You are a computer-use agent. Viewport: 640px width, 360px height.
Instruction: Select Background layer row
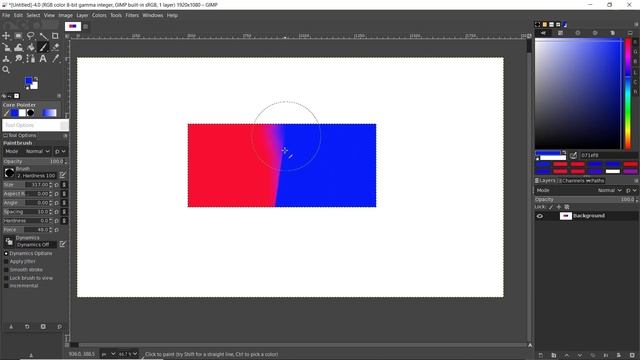586,216
